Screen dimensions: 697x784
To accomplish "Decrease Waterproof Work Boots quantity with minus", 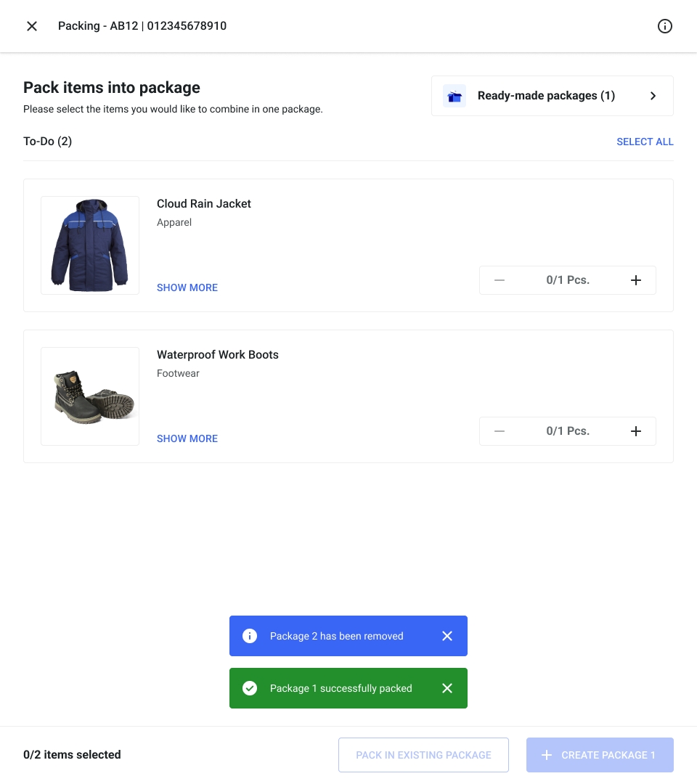I will point(500,431).
